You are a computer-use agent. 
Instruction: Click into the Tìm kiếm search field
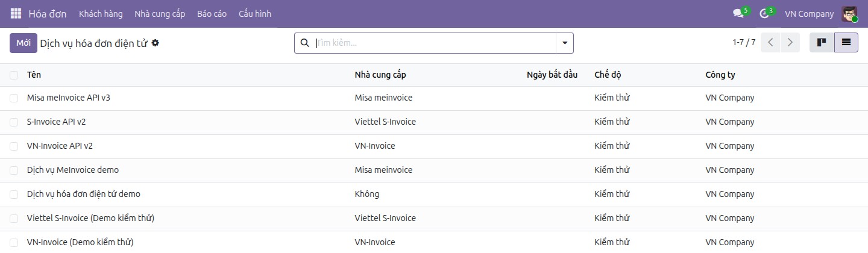point(434,43)
